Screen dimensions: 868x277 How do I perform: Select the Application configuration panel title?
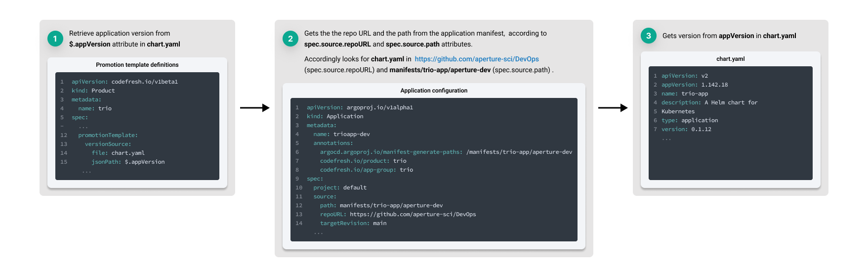pos(433,91)
